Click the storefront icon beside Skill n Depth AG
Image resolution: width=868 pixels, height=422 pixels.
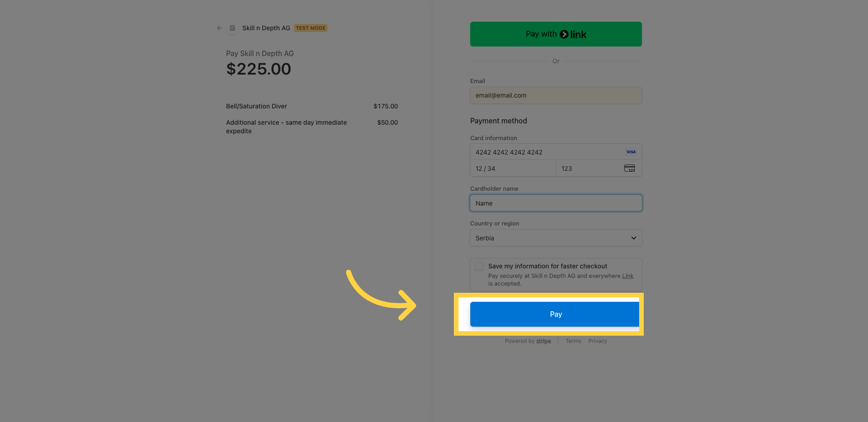tap(232, 28)
